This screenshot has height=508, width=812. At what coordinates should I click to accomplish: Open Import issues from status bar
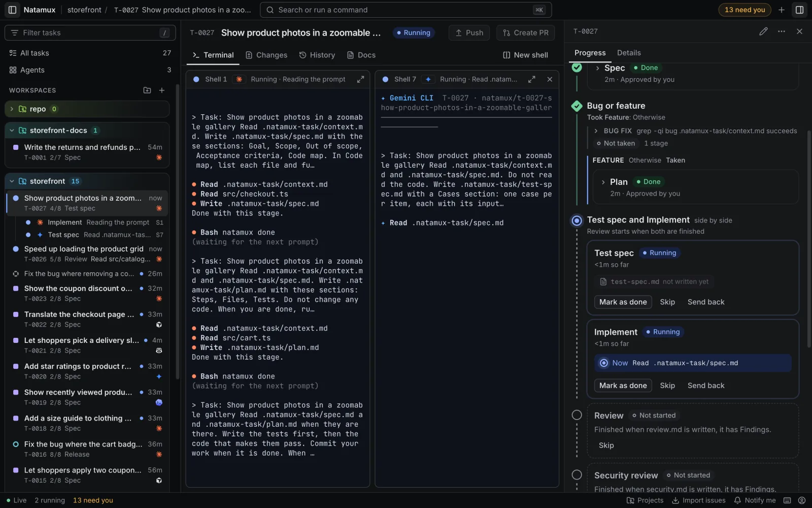pos(699,500)
